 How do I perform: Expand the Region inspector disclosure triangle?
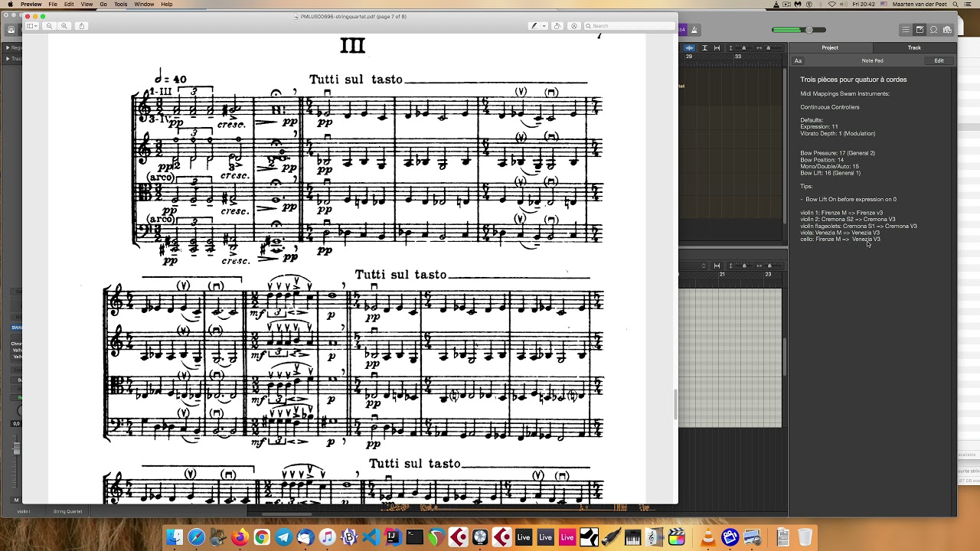(8, 47)
